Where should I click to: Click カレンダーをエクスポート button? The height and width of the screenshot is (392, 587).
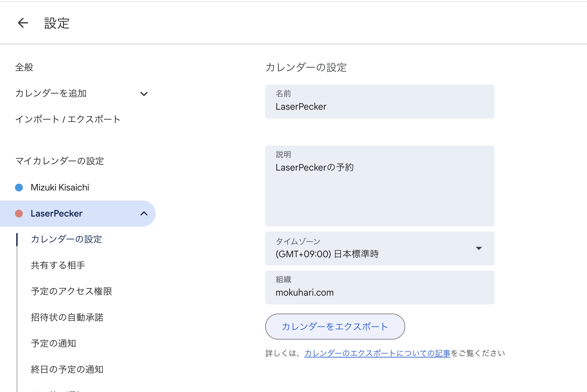click(335, 326)
